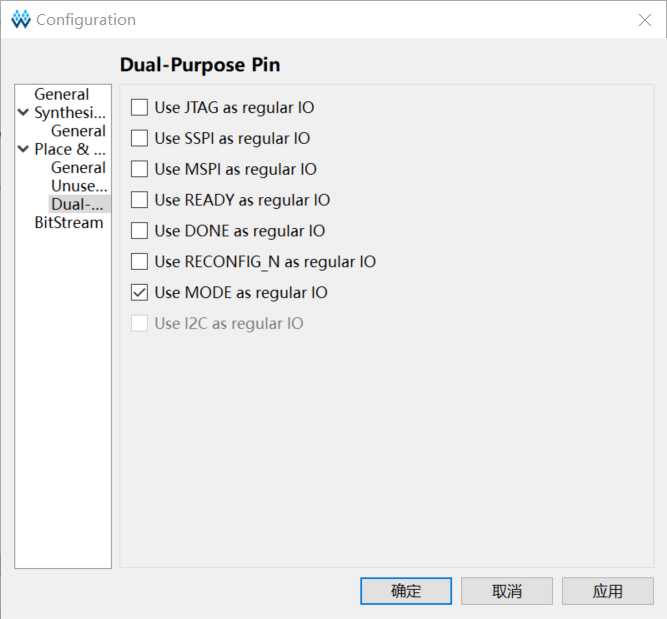Check Use SSPI as regular IO

[x=140, y=138]
